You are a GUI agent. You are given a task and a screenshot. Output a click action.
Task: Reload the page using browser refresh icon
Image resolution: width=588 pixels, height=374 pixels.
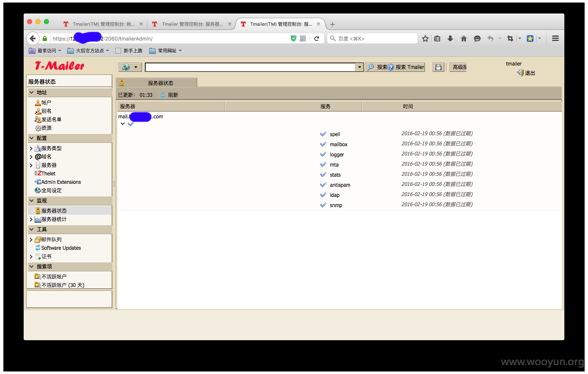(x=316, y=38)
